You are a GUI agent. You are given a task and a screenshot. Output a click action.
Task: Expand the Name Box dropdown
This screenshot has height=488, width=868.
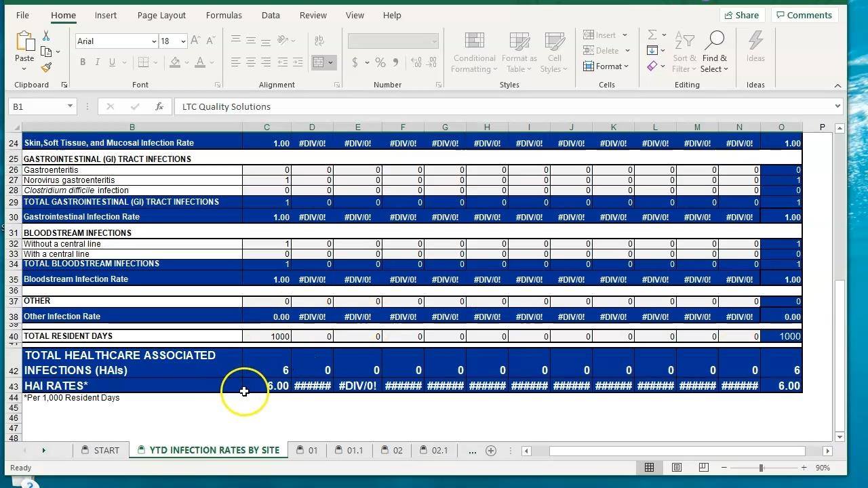pos(70,106)
